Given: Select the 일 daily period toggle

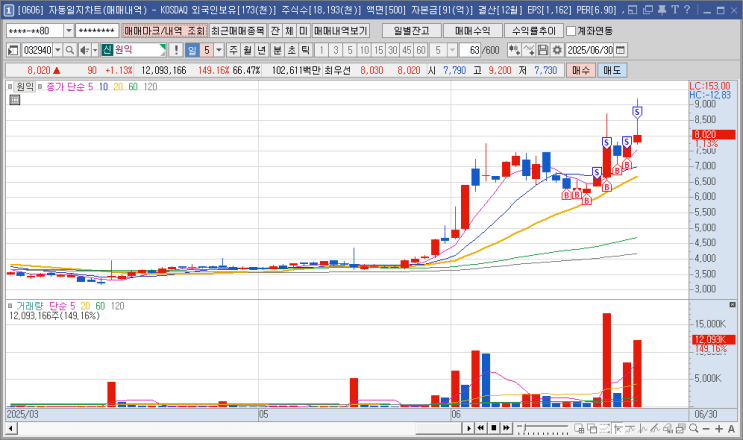Looking at the screenshot, I should click(x=192, y=50).
